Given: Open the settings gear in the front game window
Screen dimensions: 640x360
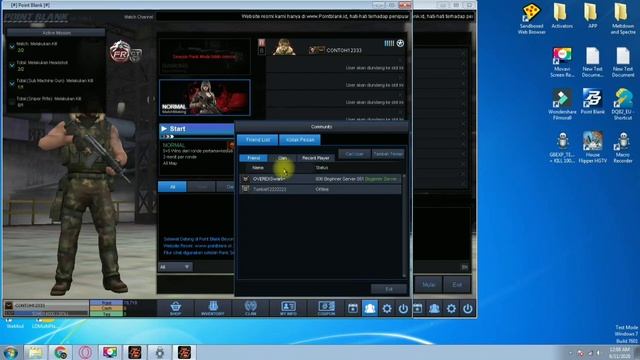Looking at the screenshot, I should (x=387, y=309).
